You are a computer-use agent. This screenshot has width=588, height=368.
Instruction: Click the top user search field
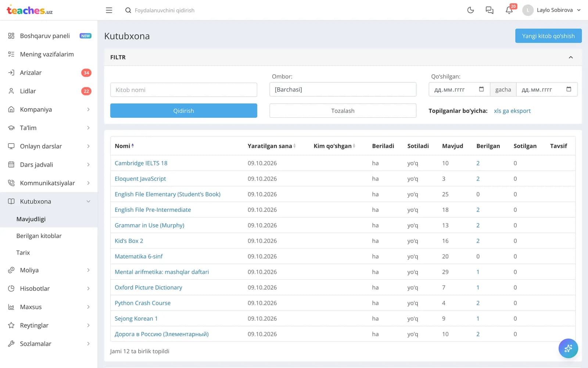coord(165,10)
